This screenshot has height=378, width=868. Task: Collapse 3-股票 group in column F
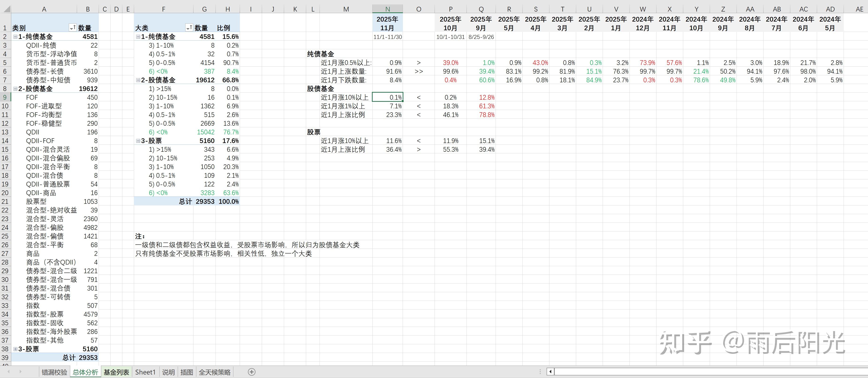(x=138, y=141)
